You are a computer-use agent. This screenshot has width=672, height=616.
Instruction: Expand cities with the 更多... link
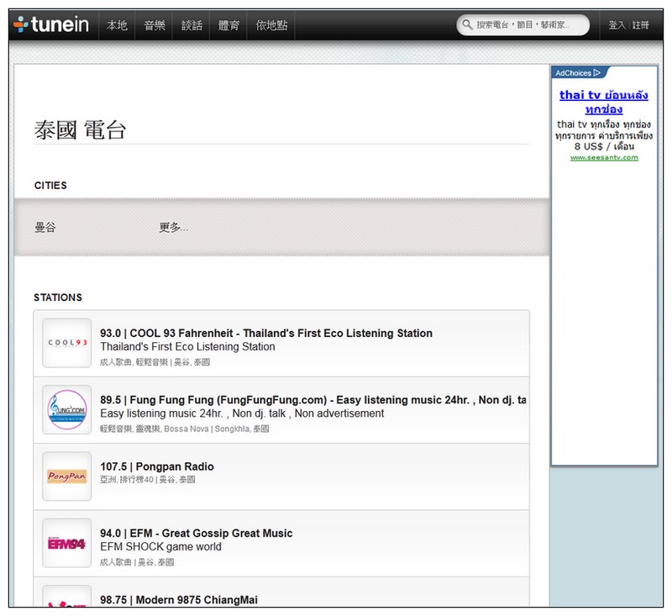point(172,227)
